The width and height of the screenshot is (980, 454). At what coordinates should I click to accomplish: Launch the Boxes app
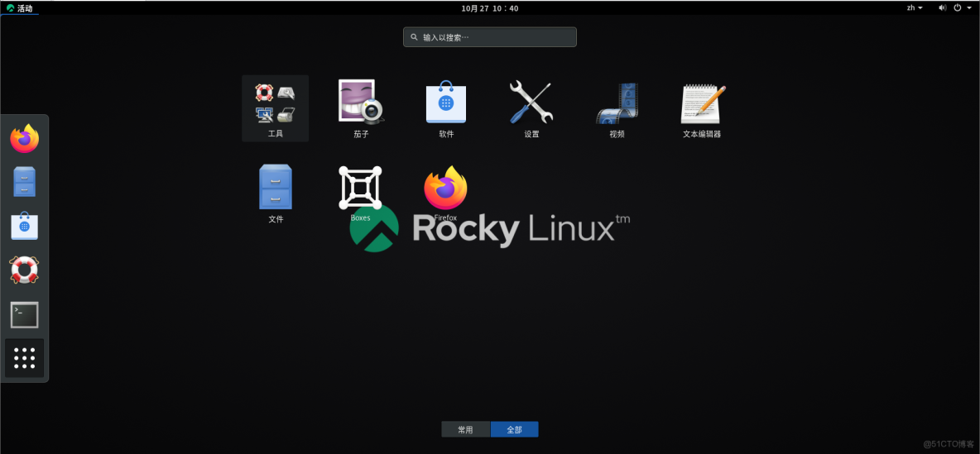[x=361, y=193]
